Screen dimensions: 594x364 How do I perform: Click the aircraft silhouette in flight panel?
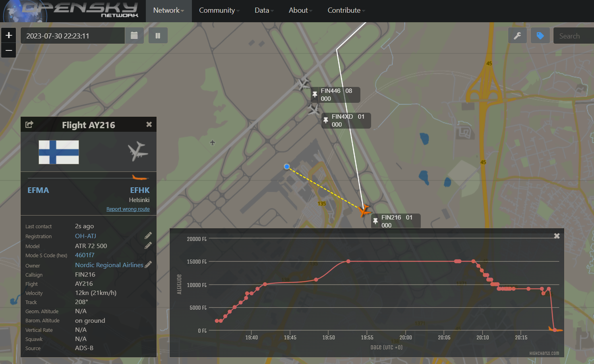click(x=137, y=151)
